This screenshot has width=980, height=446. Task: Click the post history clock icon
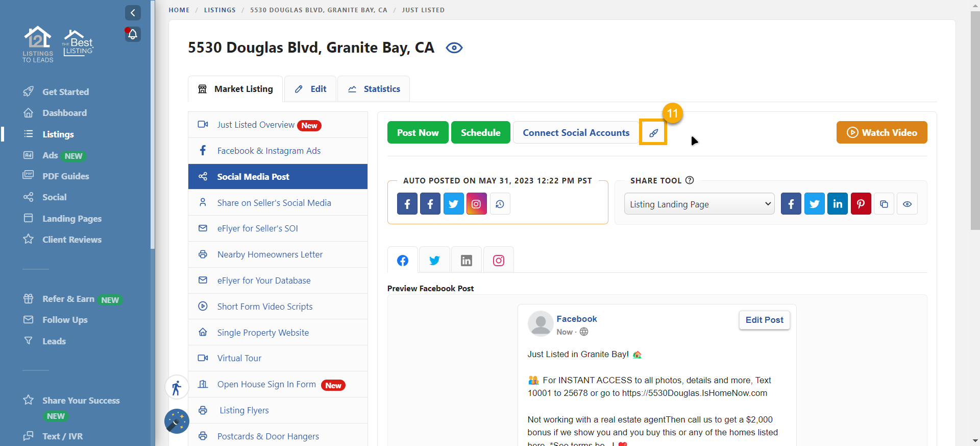pos(500,204)
